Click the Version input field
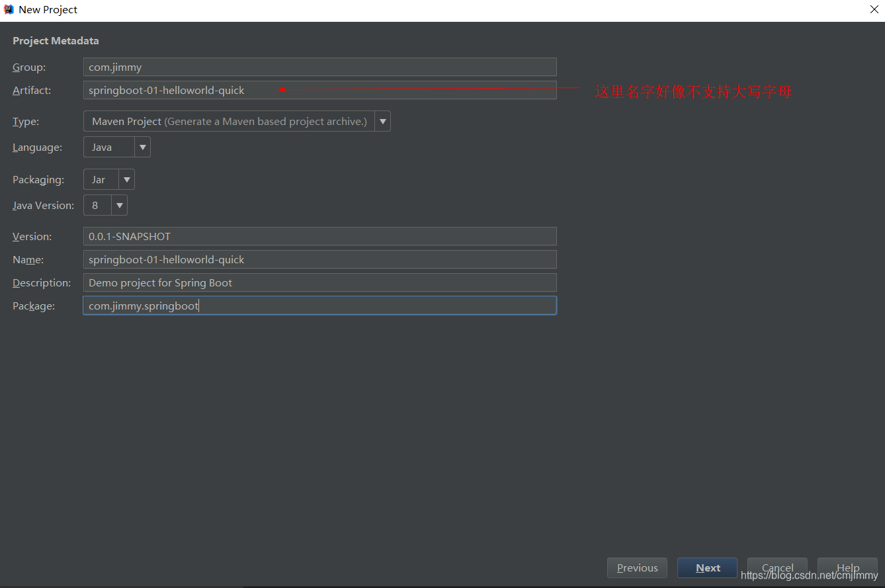Viewport: 885px width, 588px height. [319, 236]
